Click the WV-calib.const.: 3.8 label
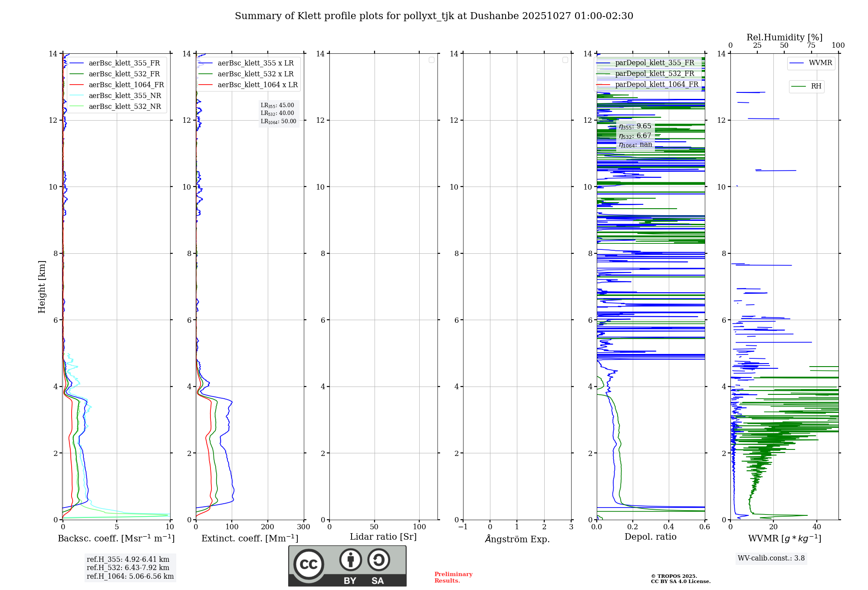 point(771,558)
